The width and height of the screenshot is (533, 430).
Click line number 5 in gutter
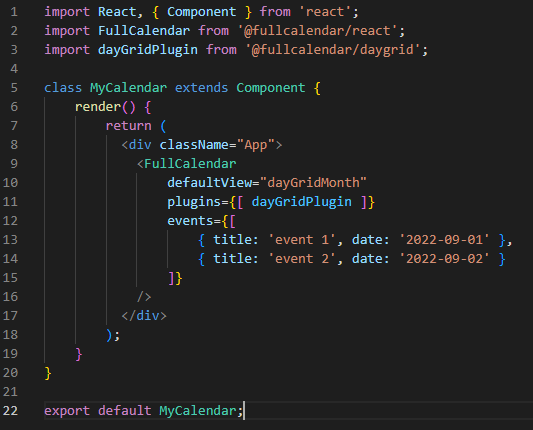tap(14, 88)
